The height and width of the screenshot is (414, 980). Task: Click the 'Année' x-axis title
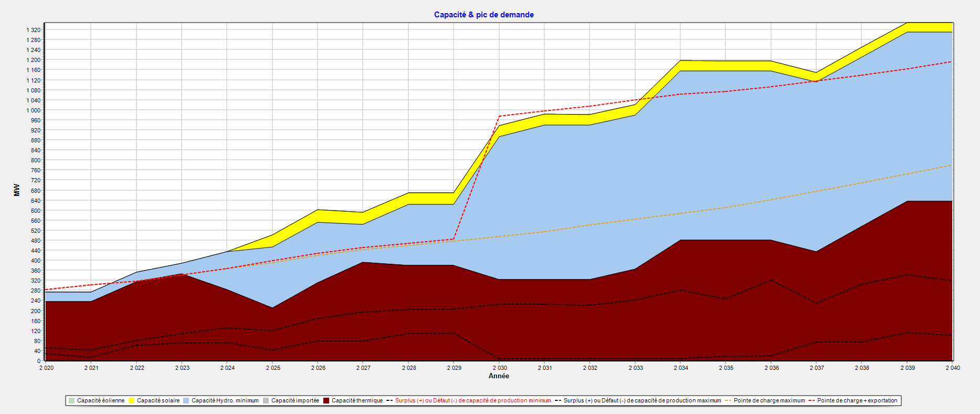[x=499, y=376]
